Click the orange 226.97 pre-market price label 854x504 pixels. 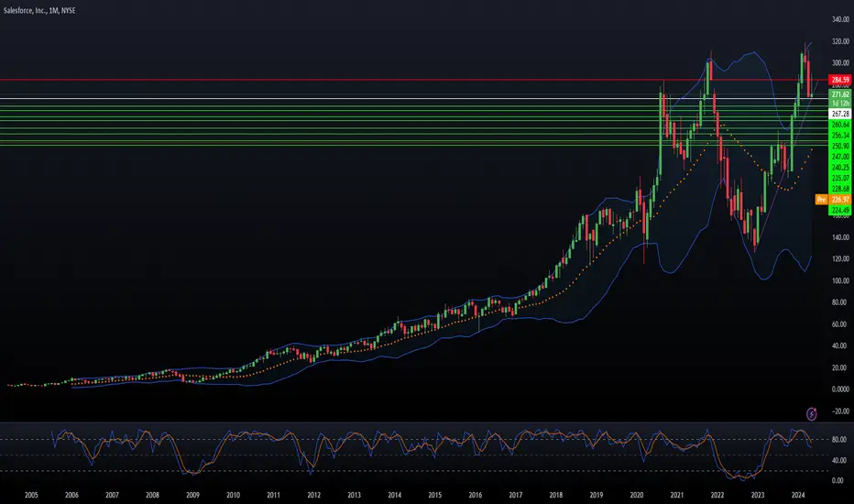coord(840,200)
